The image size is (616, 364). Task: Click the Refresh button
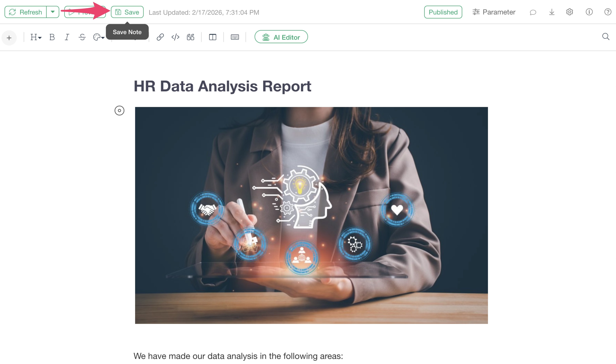[x=26, y=12]
